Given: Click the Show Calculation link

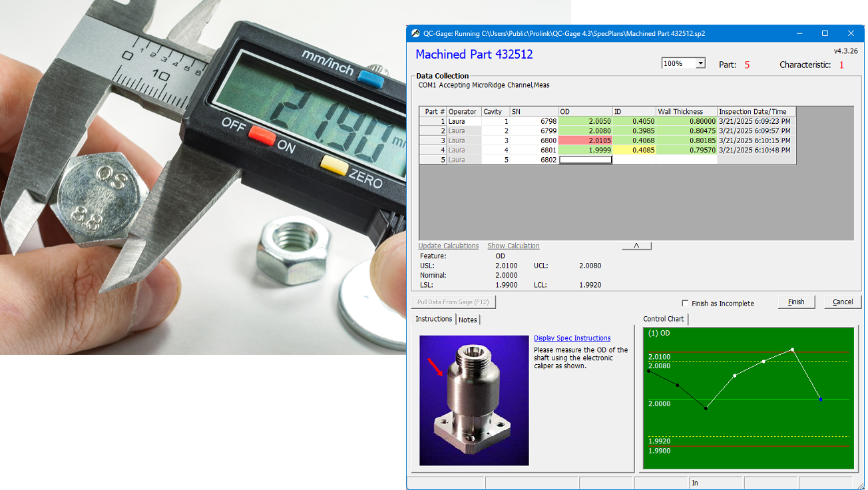Looking at the screenshot, I should coord(513,246).
